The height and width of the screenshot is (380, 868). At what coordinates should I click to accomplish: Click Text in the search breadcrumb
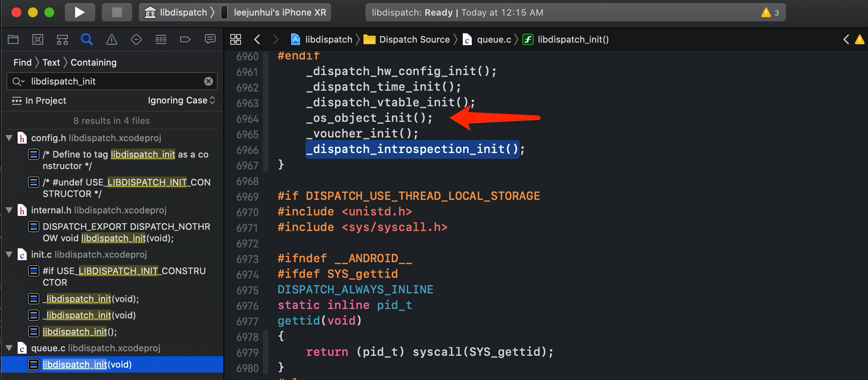pos(51,62)
